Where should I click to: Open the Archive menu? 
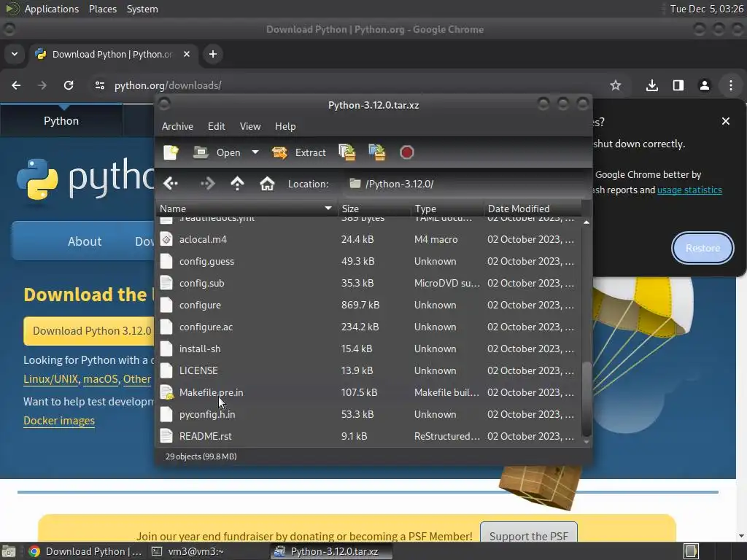point(177,126)
